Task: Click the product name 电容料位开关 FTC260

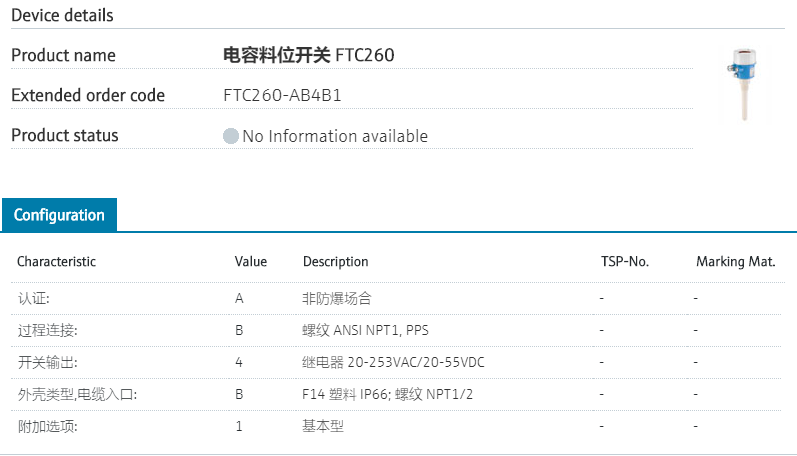Action: tap(308, 55)
